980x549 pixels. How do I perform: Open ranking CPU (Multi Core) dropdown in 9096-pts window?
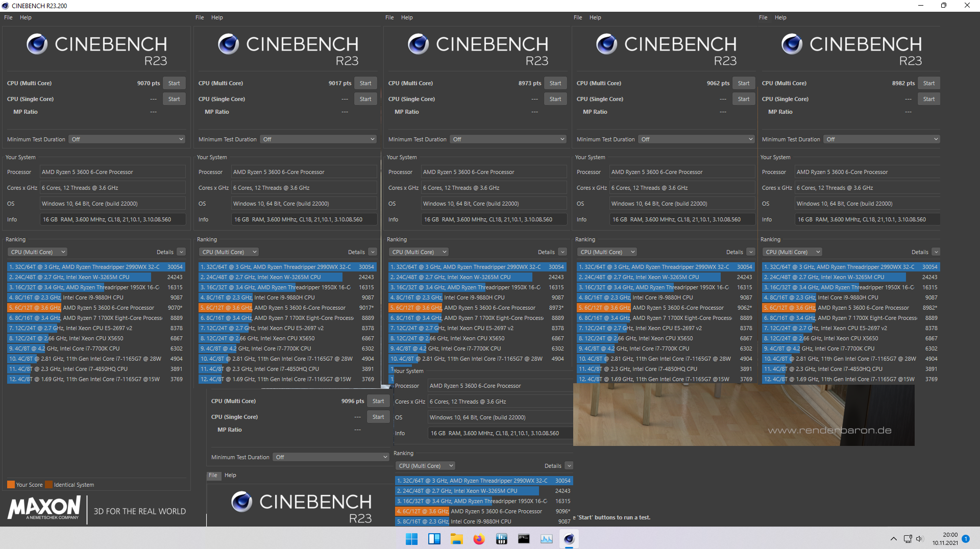coord(425,466)
